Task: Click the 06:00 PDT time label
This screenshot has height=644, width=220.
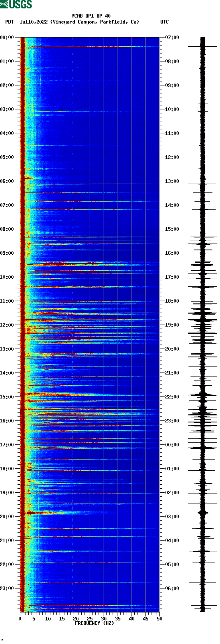Action: pyautogui.click(x=7, y=181)
